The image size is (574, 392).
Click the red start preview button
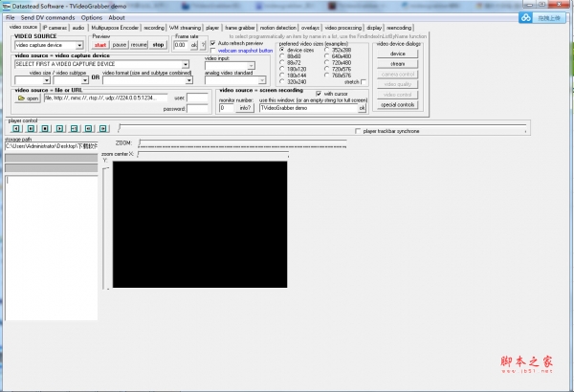[99, 45]
